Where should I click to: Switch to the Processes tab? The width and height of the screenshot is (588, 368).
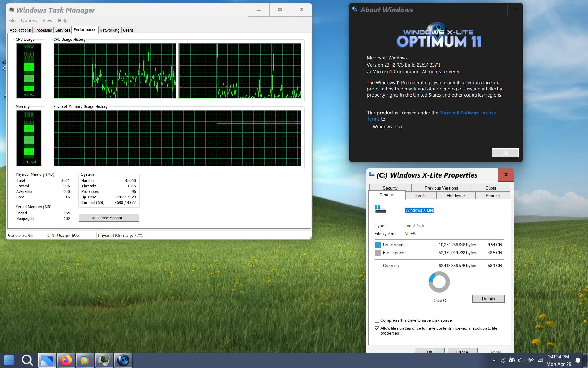tap(43, 30)
